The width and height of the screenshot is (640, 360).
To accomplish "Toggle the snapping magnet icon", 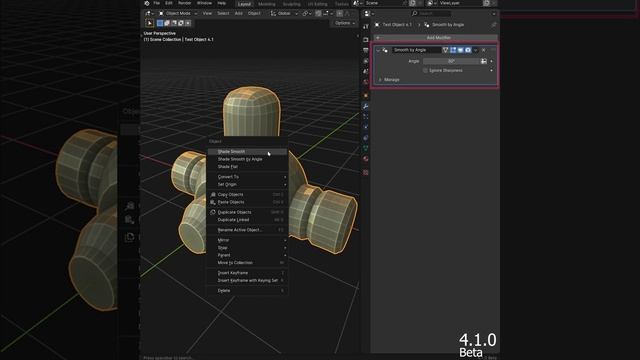I will tap(318, 13).
